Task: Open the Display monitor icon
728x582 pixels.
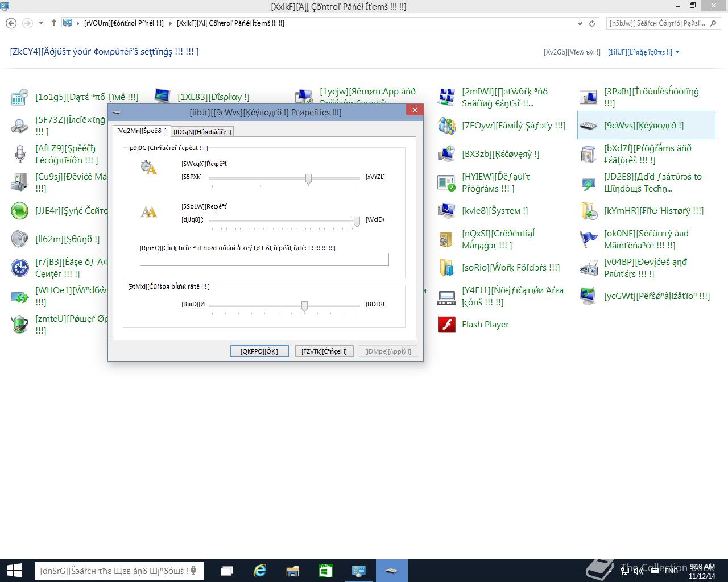Action: (162, 97)
